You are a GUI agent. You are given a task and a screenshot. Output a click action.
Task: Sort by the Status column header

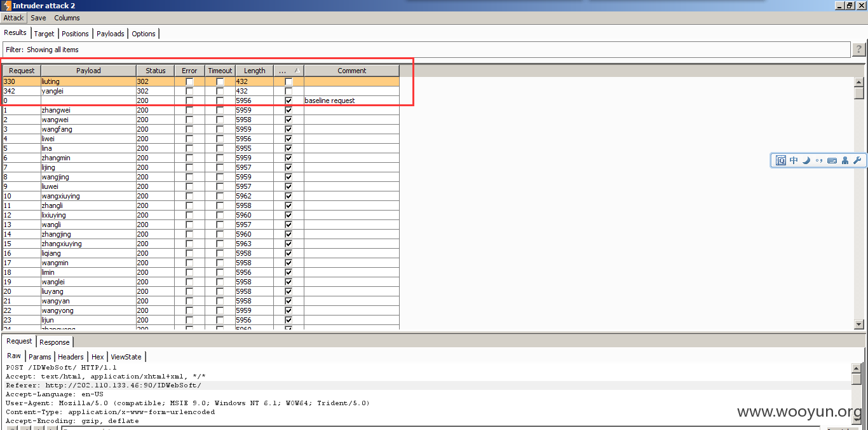155,71
